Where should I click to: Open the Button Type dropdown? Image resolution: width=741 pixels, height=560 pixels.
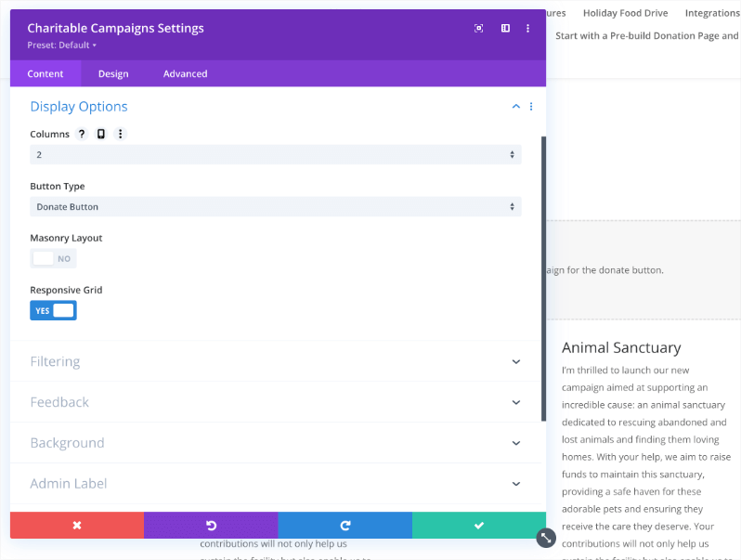point(276,206)
